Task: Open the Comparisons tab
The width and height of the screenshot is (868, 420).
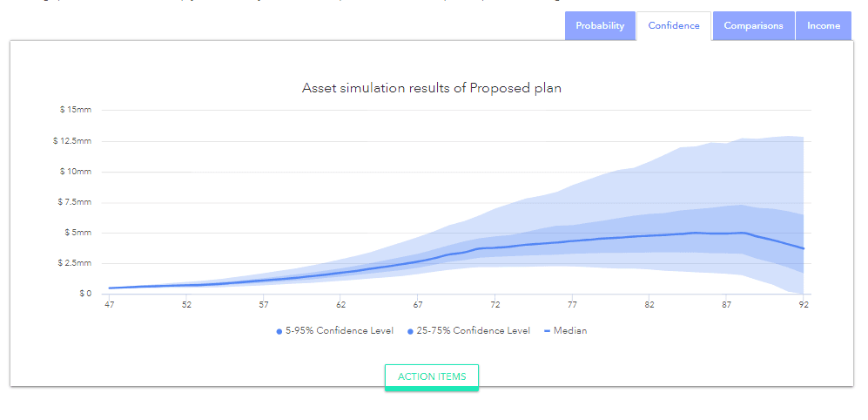Action: 753,26
